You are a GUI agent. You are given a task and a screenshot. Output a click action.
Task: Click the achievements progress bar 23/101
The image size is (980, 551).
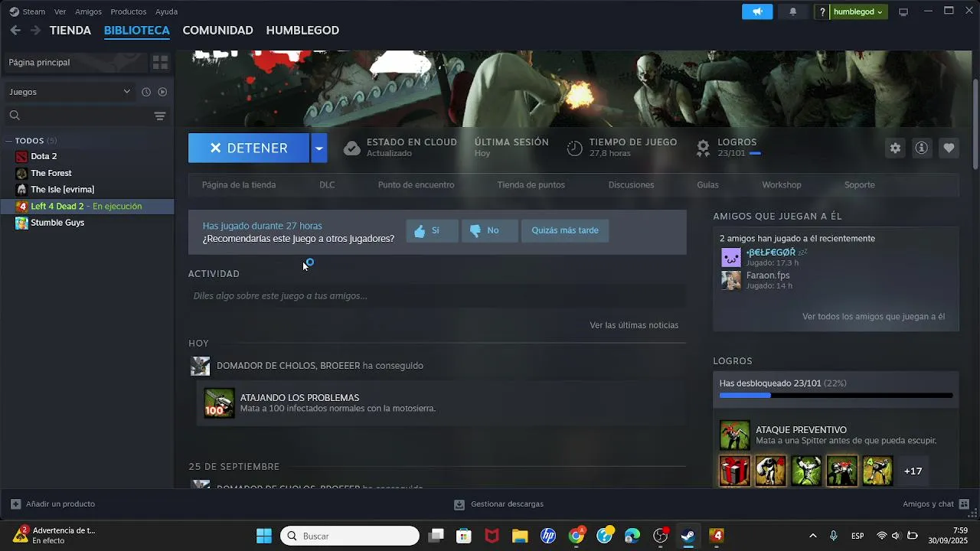coord(836,396)
